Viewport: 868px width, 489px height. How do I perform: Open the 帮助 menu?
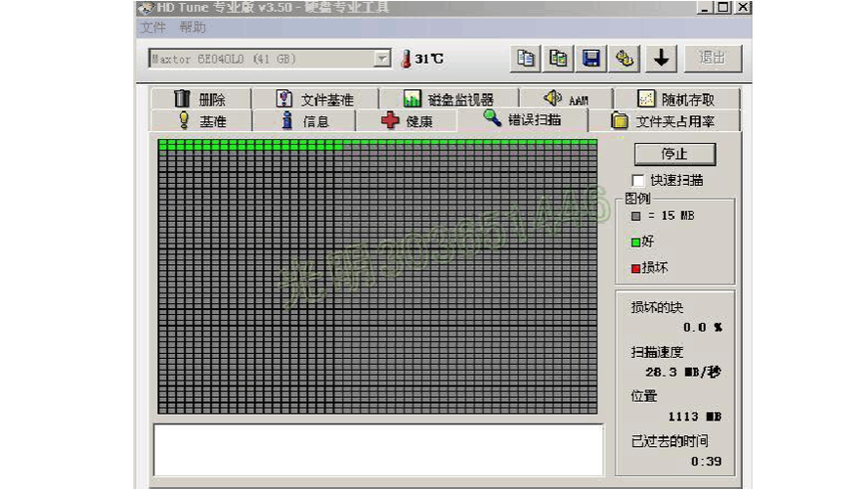[x=193, y=27]
